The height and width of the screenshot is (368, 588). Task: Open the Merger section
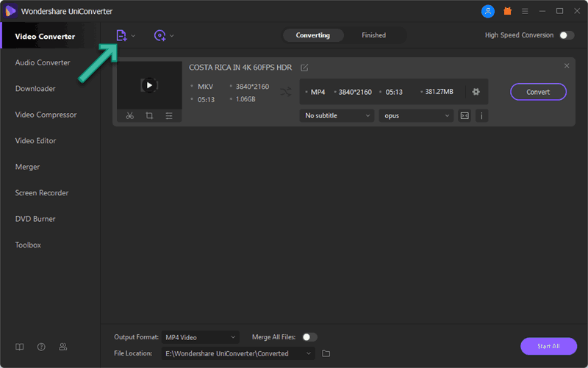[27, 167]
